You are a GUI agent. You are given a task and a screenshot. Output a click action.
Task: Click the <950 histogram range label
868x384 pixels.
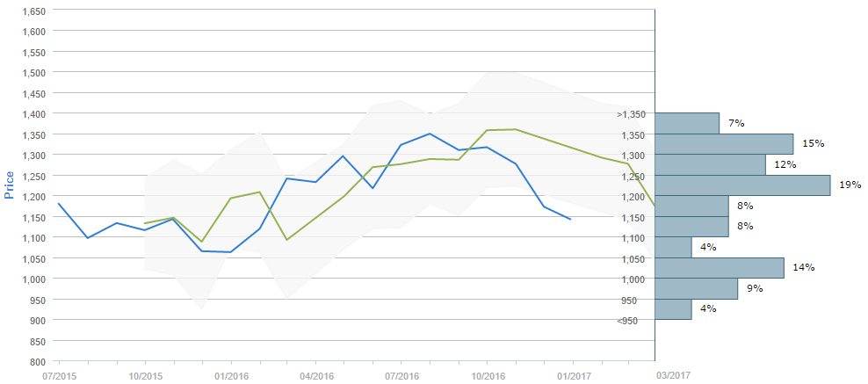click(x=627, y=321)
